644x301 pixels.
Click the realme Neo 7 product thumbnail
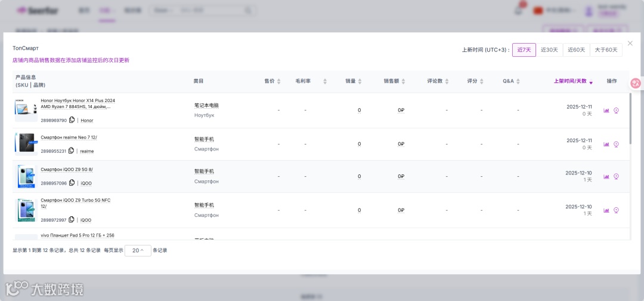tap(26, 143)
